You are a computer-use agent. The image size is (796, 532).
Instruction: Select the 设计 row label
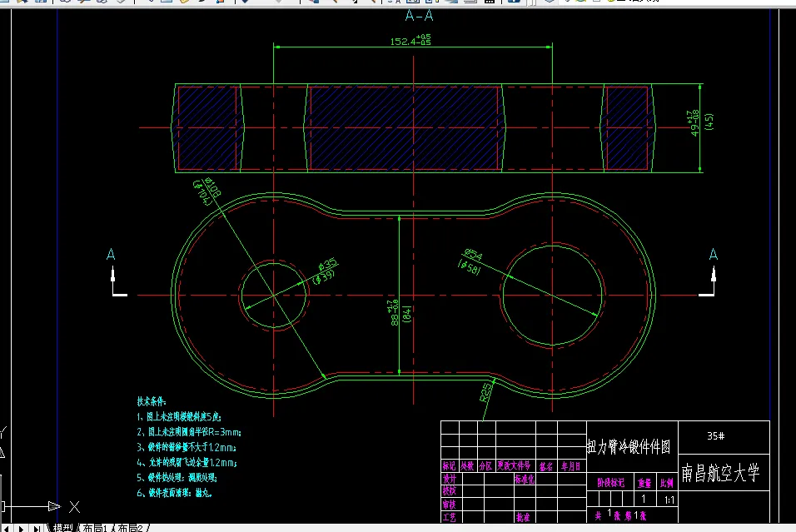coord(450,479)
